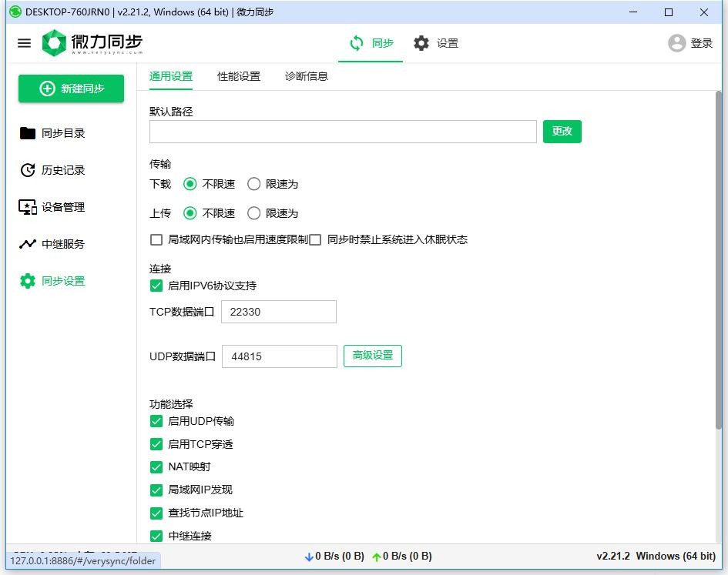Uncheck 中继连接 option
This screenshot has height=575, width=728.
[156, 536]
